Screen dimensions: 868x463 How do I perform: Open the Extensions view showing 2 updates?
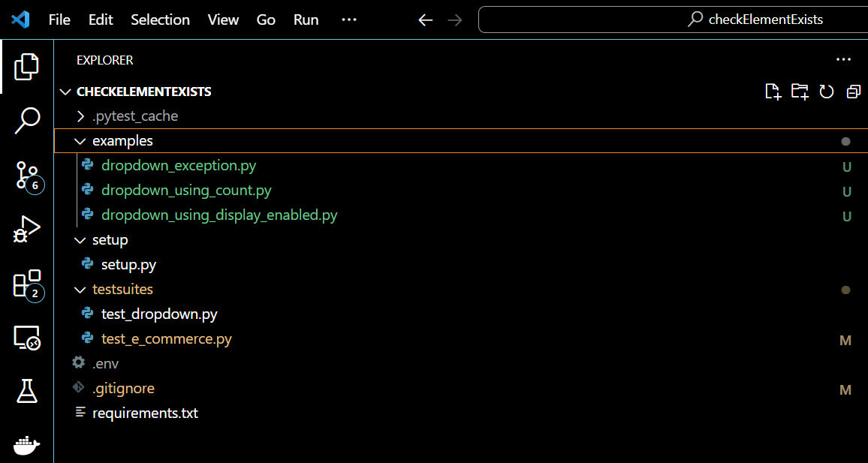pyautogui.click(x=26, y=284)
